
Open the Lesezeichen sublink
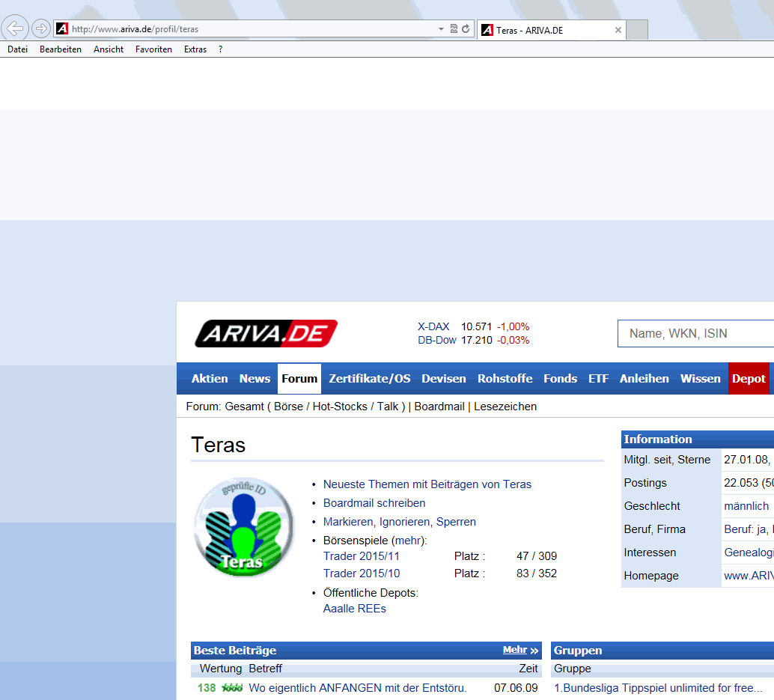click(x=505, y=407)
